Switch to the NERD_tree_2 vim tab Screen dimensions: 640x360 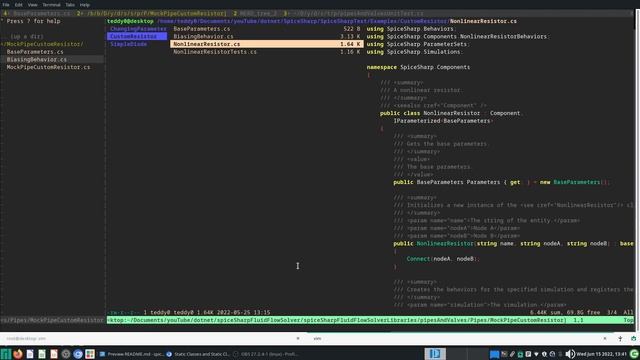[255, 13]
